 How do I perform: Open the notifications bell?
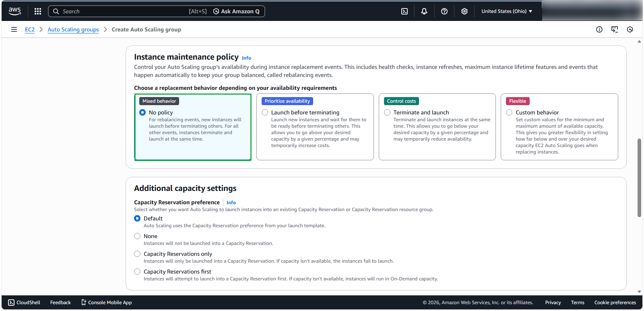(x=424, y=11)
